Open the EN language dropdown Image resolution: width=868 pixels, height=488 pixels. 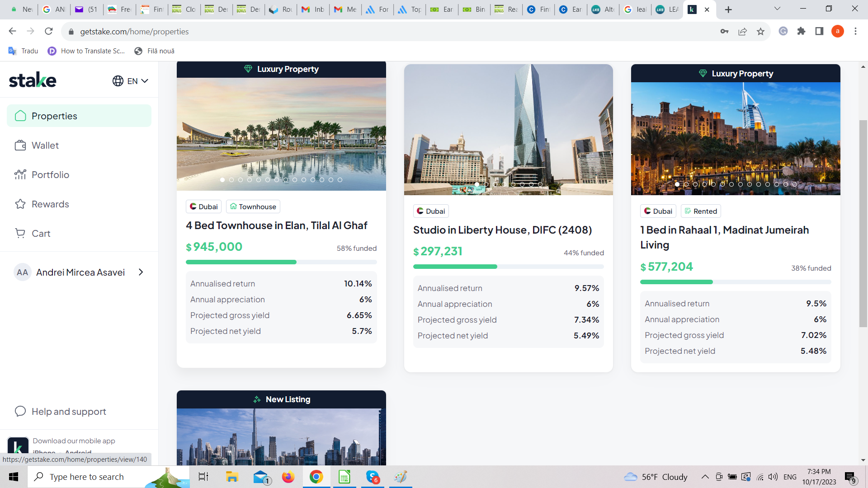click(x=131, y=81)
